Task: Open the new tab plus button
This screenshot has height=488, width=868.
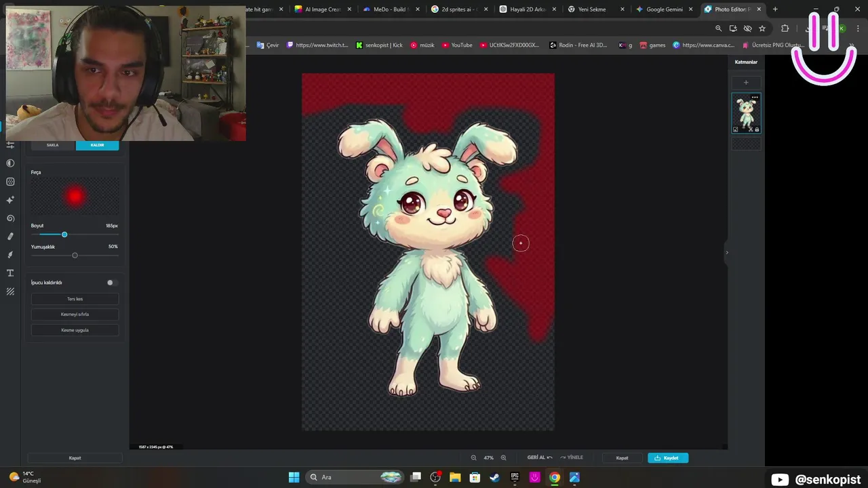Action: 775,9
